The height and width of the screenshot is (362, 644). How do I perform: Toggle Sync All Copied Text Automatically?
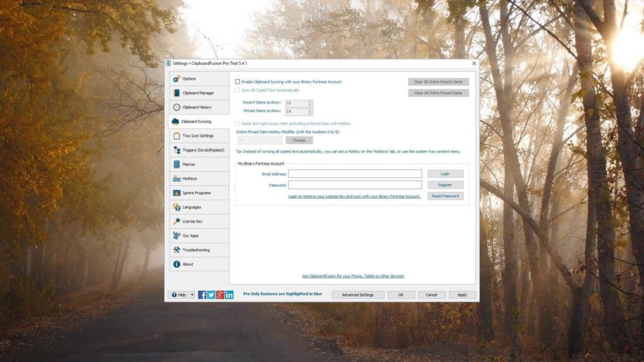coord(238,90)
